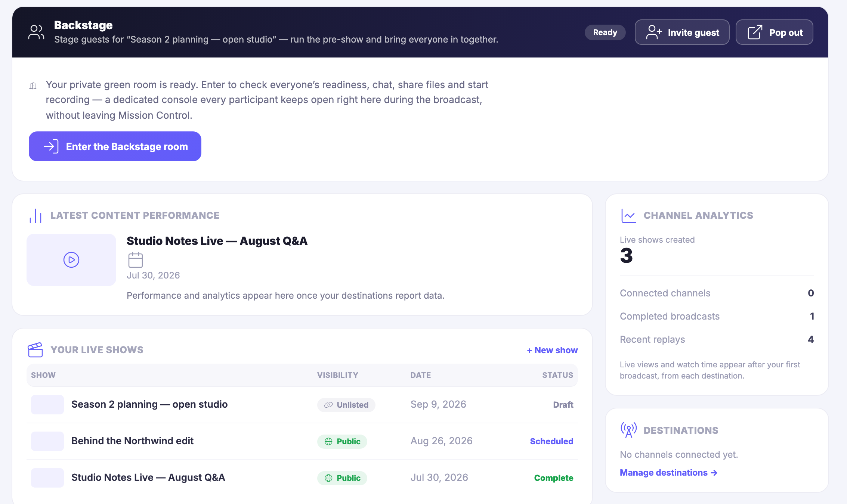This screenshot has height=504, width=847.
Task: Click the line chart icon beside Channel Analytics
Action: pos(628,215)
